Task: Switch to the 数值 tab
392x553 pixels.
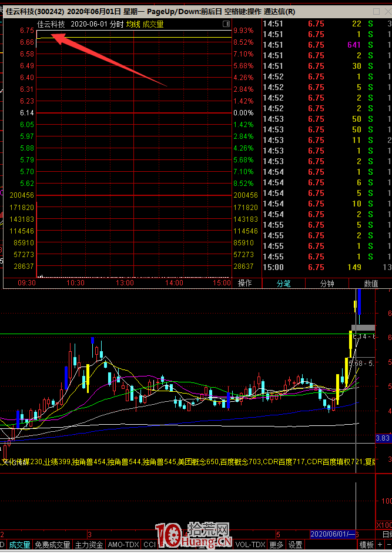Action: 370,283
